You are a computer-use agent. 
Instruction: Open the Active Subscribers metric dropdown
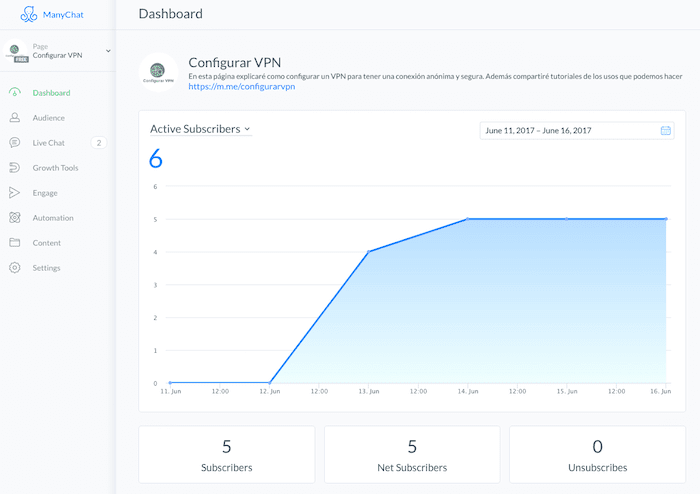200,129
